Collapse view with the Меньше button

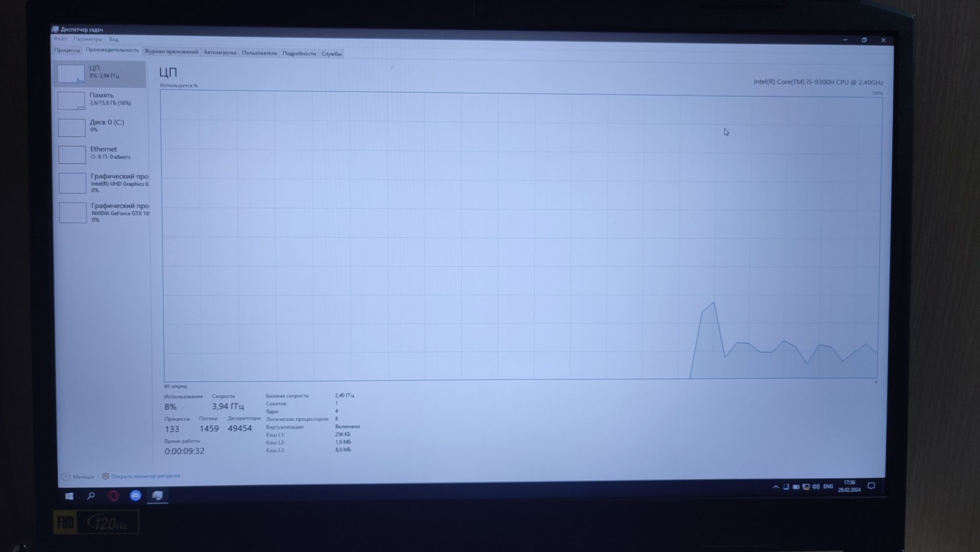tap(78, 477)
